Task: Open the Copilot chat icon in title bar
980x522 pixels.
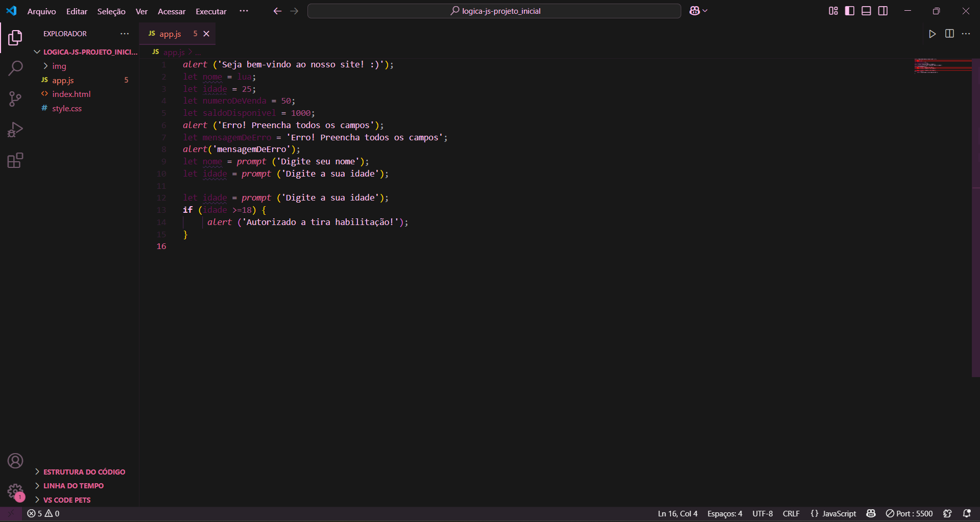Action: (x=695, y=11)
